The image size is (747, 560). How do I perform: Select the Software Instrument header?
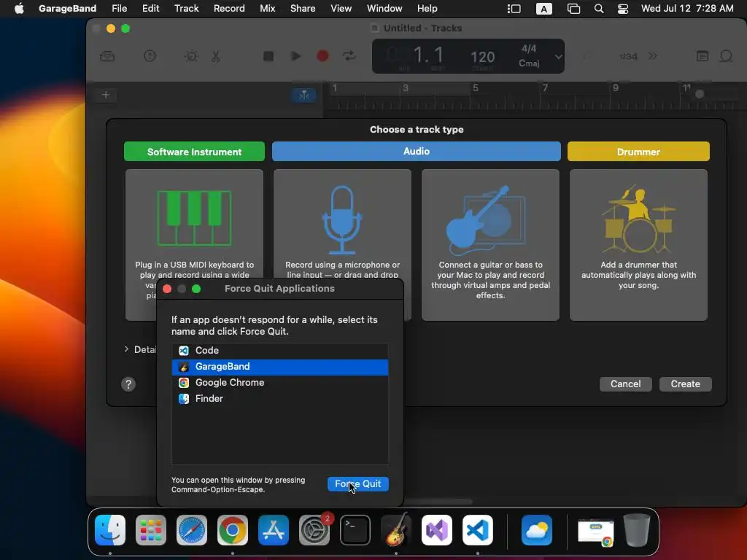click(194, 152)
